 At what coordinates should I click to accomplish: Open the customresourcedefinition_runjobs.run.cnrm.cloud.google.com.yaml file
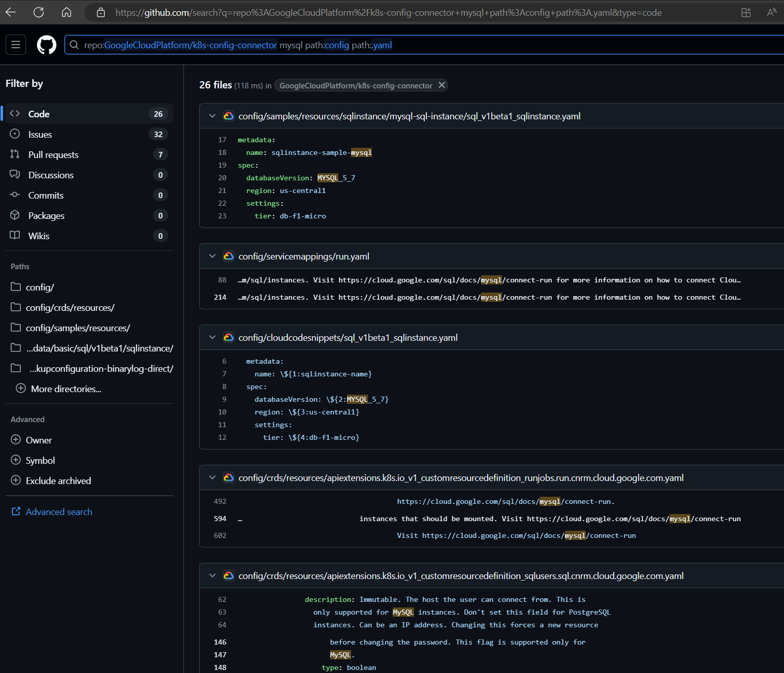(x=461, y=478)
